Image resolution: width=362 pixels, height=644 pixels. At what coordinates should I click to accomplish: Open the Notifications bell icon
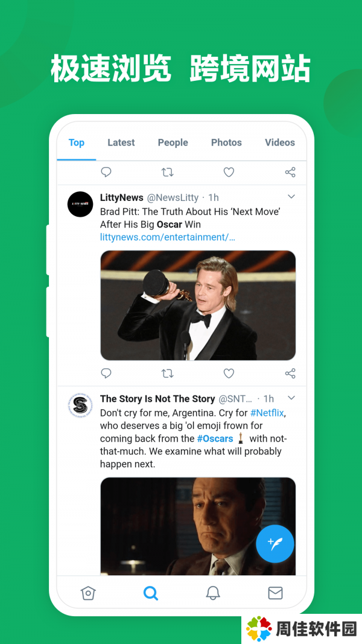213,593
